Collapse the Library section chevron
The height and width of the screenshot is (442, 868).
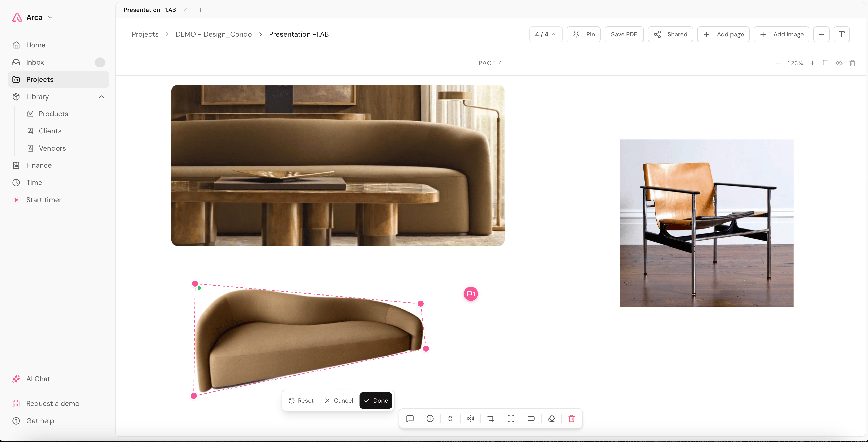pyautogui.click(x=101, y=97)
